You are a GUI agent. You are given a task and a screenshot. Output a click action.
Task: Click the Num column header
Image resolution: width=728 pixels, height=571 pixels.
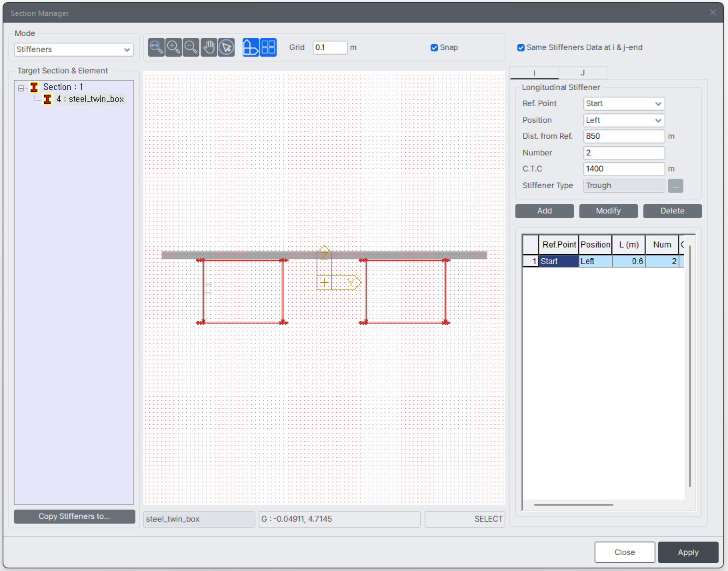coord(662,245)
